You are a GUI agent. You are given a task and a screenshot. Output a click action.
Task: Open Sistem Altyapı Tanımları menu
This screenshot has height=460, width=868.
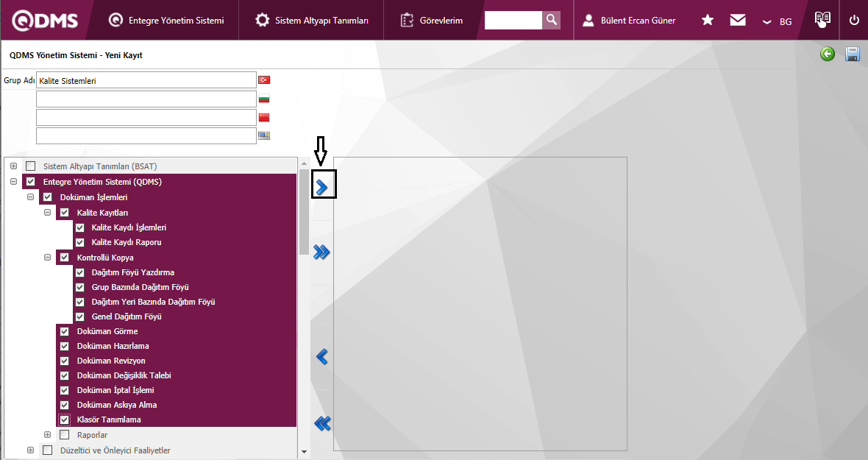pyautogui.click(x=312, y=21)
